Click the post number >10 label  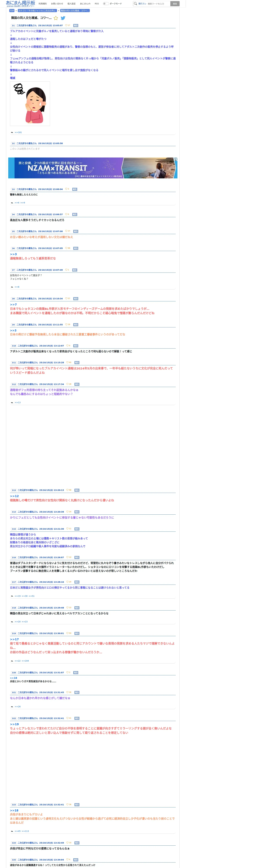coord(14,346)
